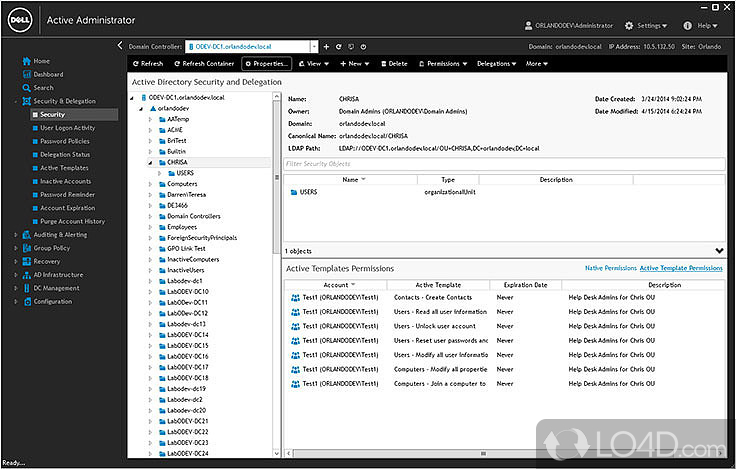Expand the Computers container node

click(x=149, y=184)
